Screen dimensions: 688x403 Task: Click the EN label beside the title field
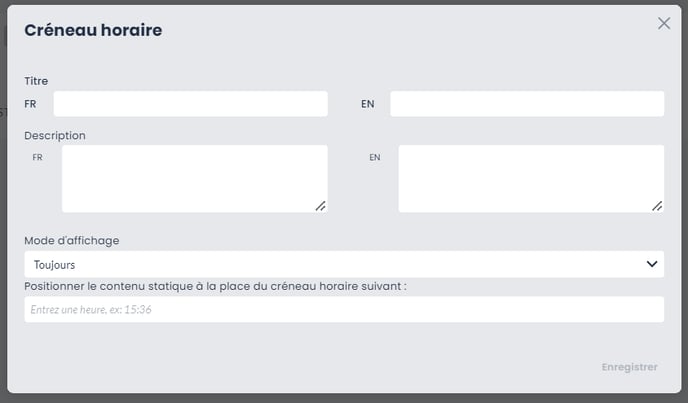(x=367, y=104)
